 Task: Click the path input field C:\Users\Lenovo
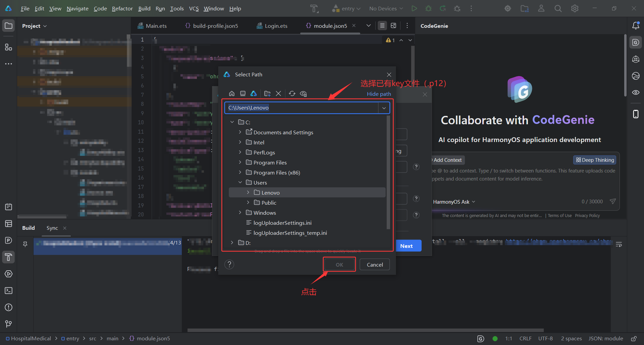tap(302, 108)
